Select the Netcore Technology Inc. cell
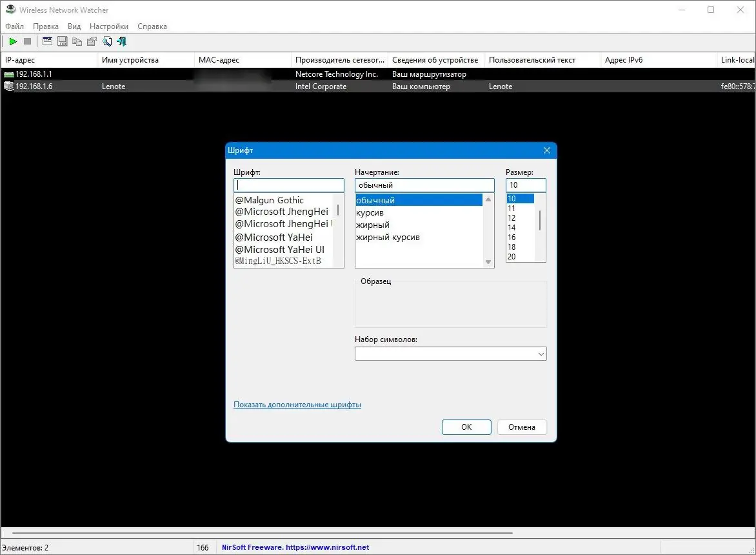Screen dimensions: 756x555 pyautogui.click(x=337, y=74)
